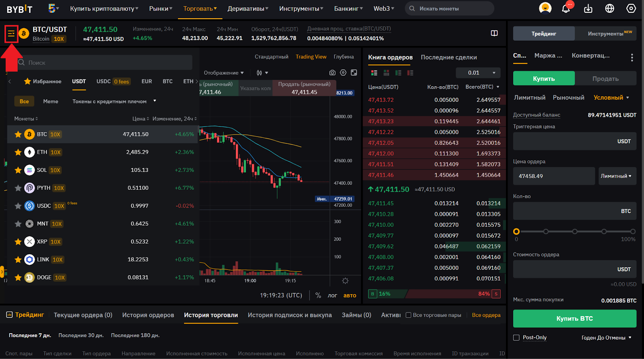The image size is (644, 359).
Task: Take a chart screenshot with camera icon
Action: (332, 73)
